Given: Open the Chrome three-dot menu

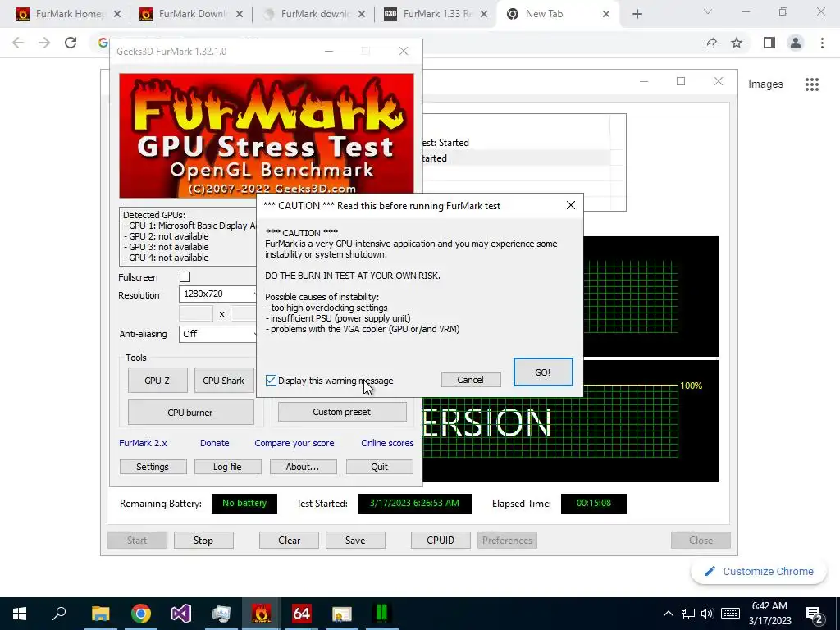Looking at the screenshot, I should (x=822, y=43).
